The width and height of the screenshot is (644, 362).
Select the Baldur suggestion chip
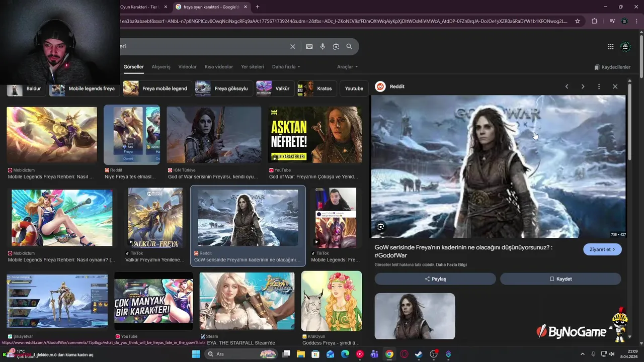[26, 88]
